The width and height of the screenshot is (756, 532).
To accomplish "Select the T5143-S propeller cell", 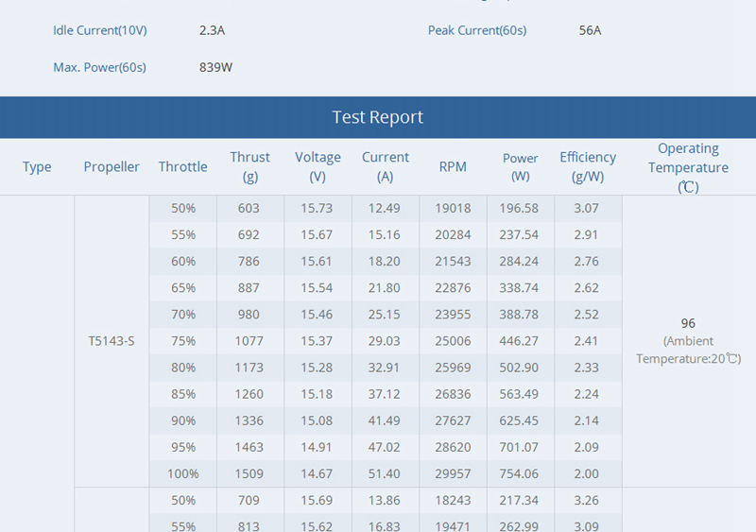I will [x=112, y=341].
